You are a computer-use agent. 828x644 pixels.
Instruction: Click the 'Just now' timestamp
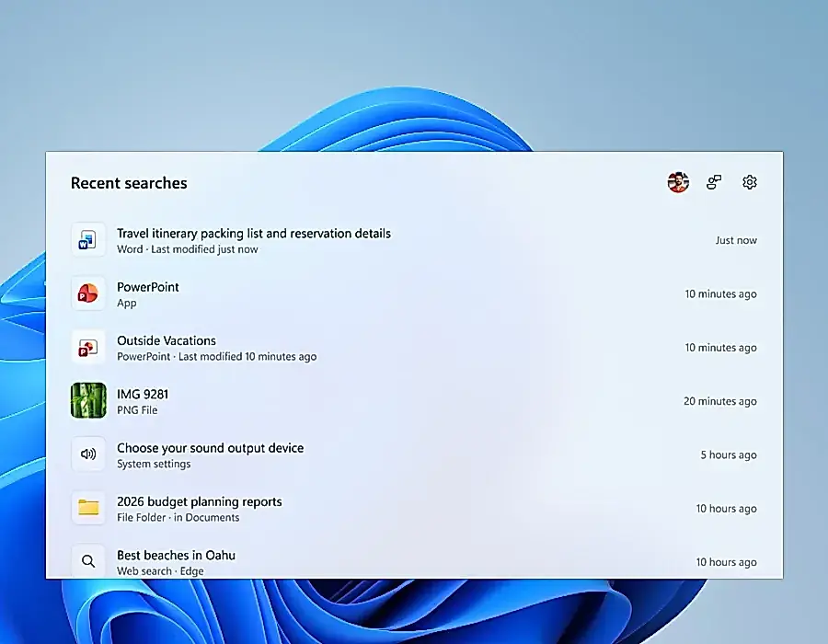736,240
